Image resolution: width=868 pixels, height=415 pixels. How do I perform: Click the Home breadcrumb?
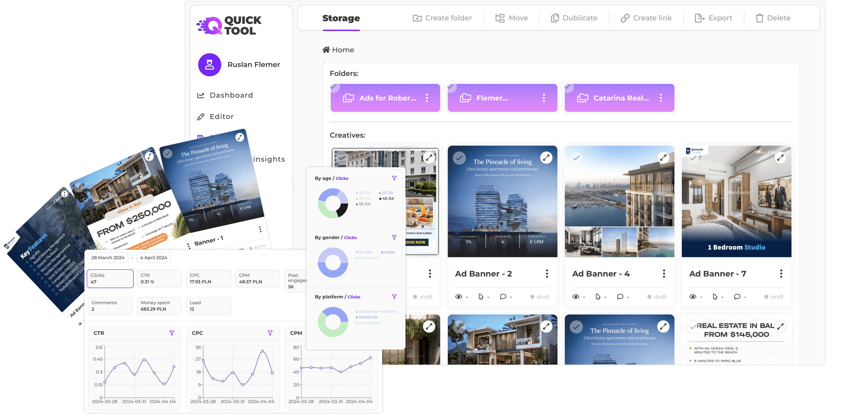point(338,50)
